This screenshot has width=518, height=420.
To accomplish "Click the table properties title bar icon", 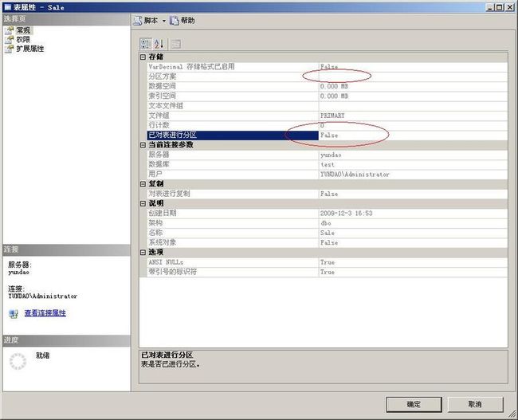I will click(x=8, y=7).
